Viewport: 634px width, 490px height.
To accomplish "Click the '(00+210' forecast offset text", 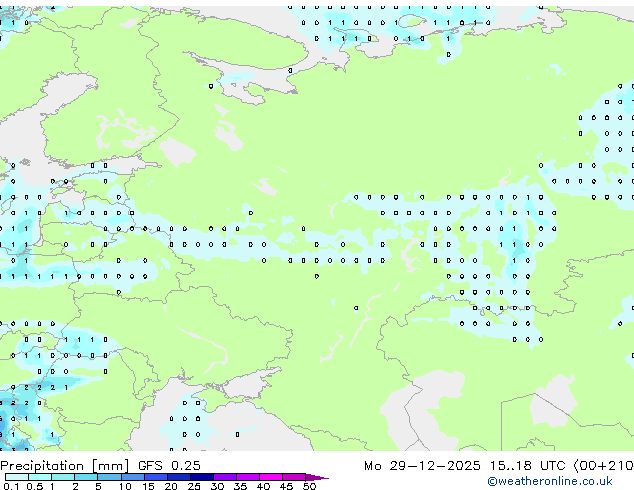I will [604, 466].
